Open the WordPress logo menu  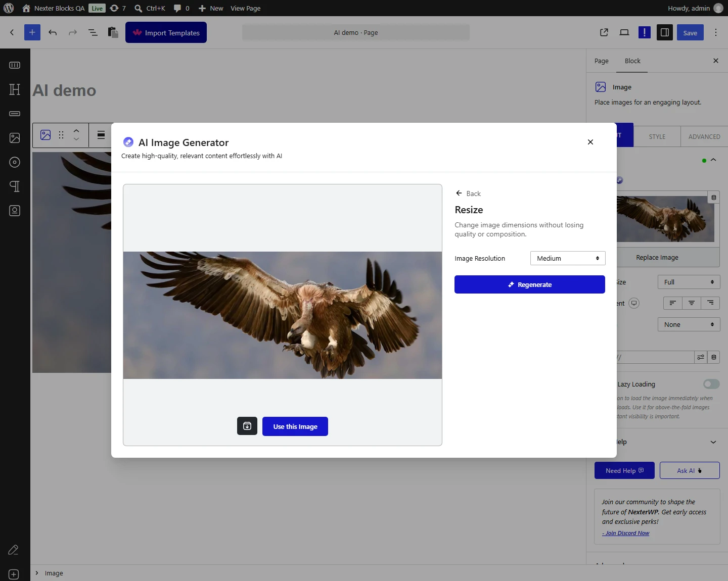(x=9, y=8)
